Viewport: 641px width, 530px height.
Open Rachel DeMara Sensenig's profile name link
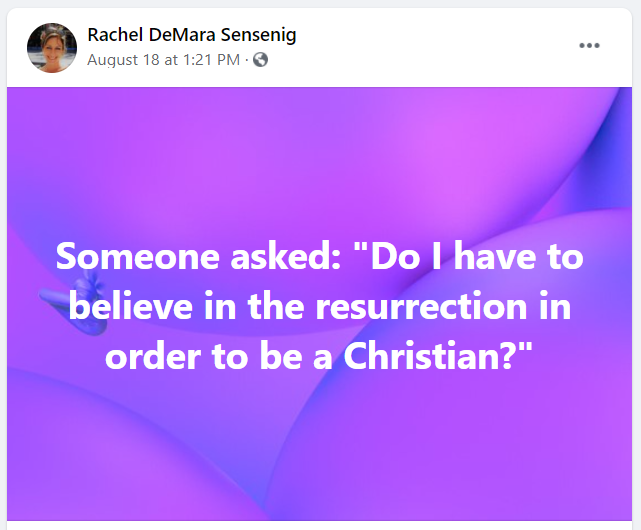[x=192, y=35]
